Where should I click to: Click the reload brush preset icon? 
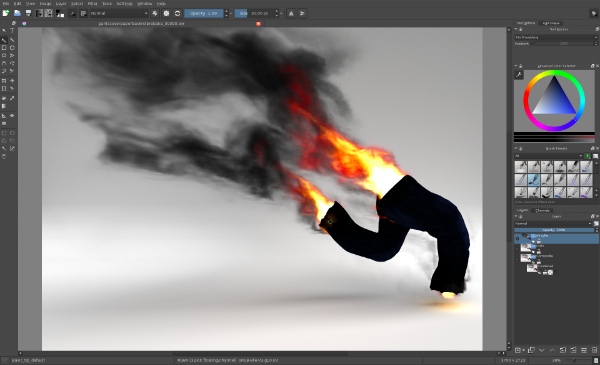[177, 13]
